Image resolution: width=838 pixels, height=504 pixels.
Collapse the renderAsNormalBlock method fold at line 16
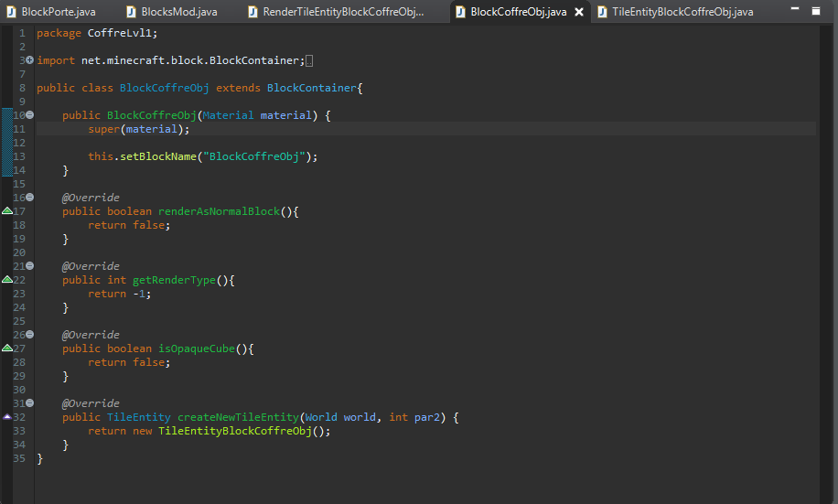point(30,198)
